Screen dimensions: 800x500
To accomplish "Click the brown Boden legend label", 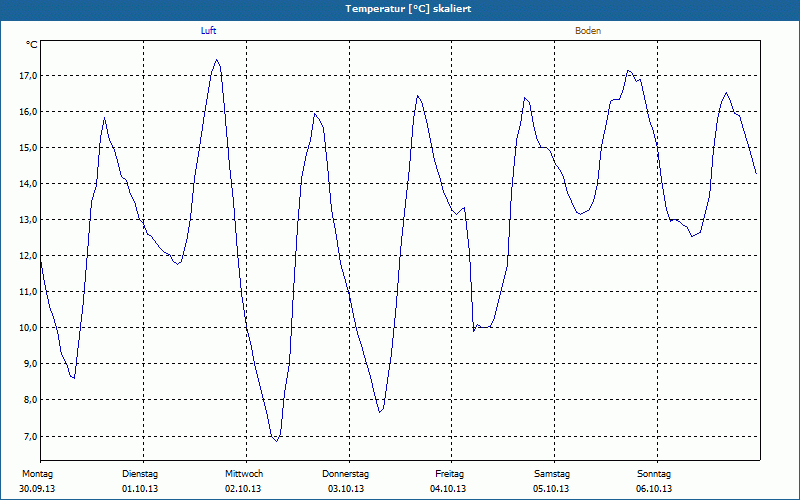I will (588, 31).
